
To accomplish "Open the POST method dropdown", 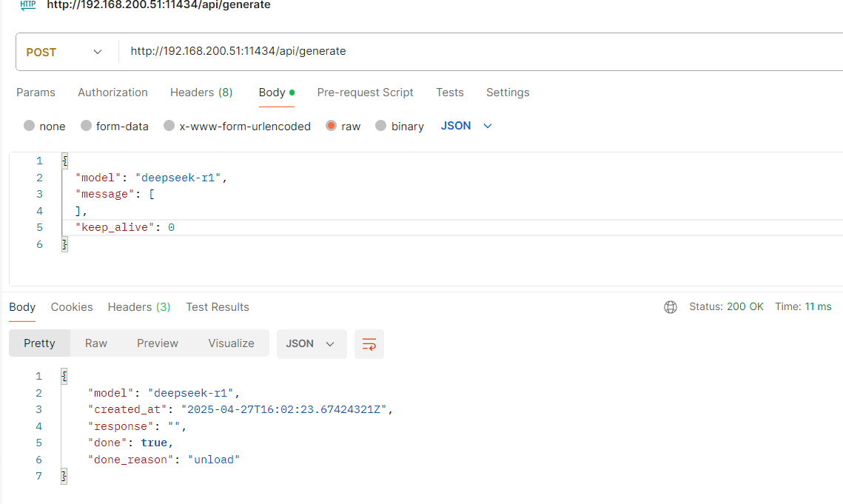I will pyautogui.click(x=64, y=52).
